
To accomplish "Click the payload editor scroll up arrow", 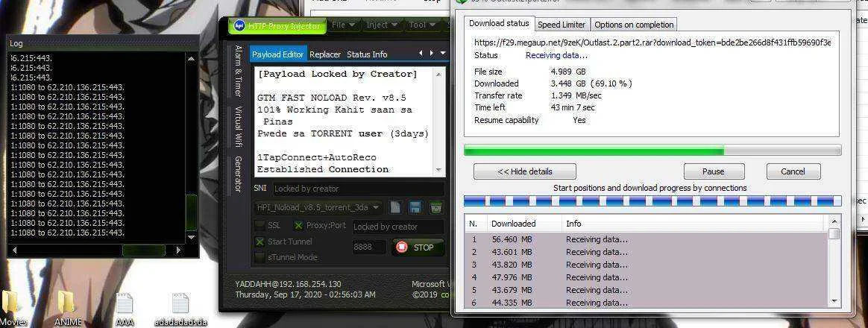I will pos(439,73).
